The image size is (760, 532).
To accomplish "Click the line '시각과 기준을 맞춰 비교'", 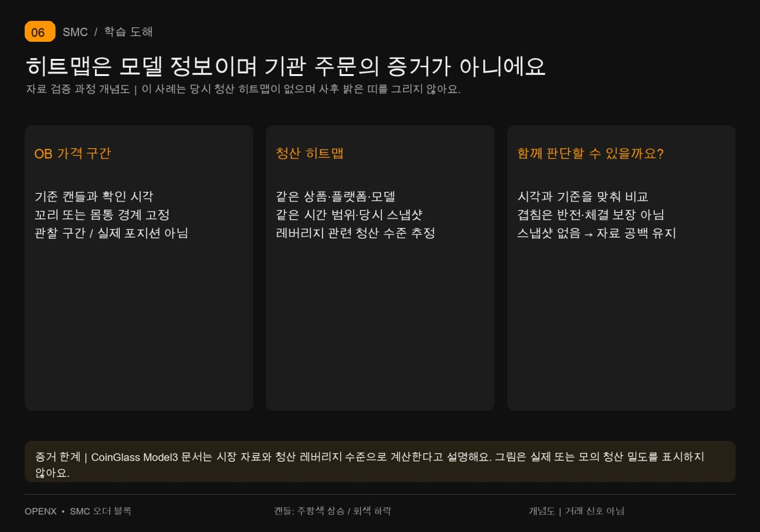I will [x=583, y=196].
